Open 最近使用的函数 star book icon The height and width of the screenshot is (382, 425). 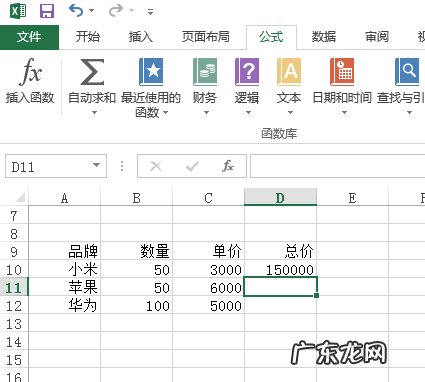(151, 71)
